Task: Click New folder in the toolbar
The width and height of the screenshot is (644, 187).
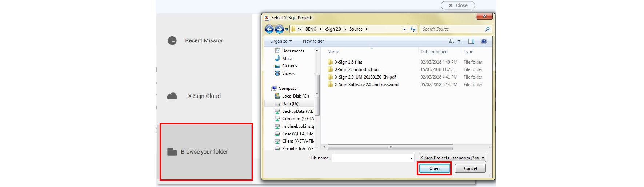Action: 313,41
